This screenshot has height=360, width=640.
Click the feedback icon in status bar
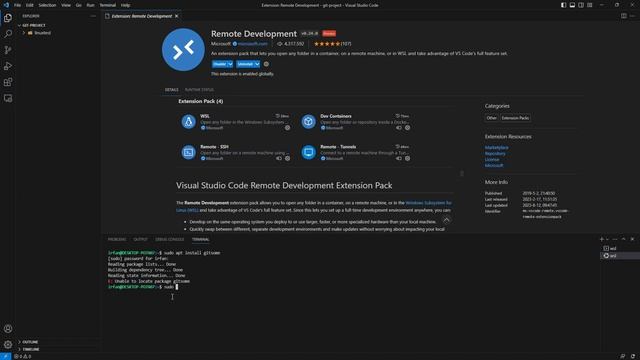[x=623, y=356]
